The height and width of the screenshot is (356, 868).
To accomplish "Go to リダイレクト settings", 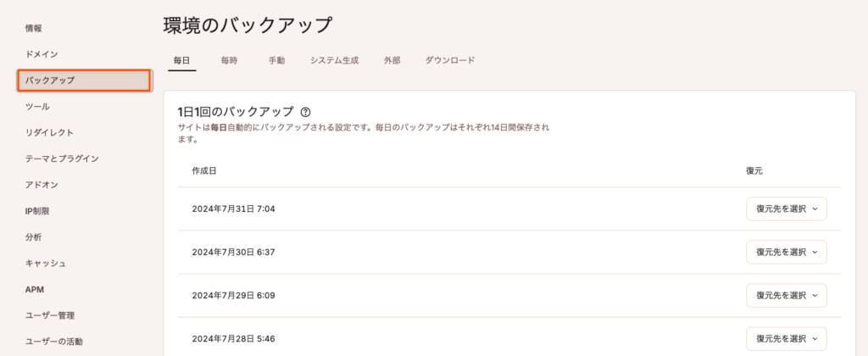I will click(x=49, y=132).
